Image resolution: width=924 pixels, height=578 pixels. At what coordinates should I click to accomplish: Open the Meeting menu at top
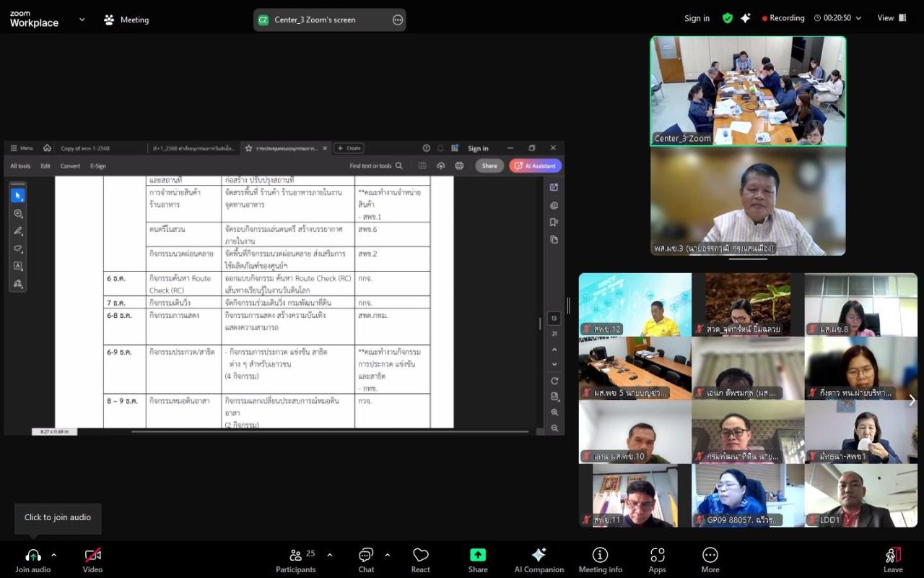tap(126, 20)
